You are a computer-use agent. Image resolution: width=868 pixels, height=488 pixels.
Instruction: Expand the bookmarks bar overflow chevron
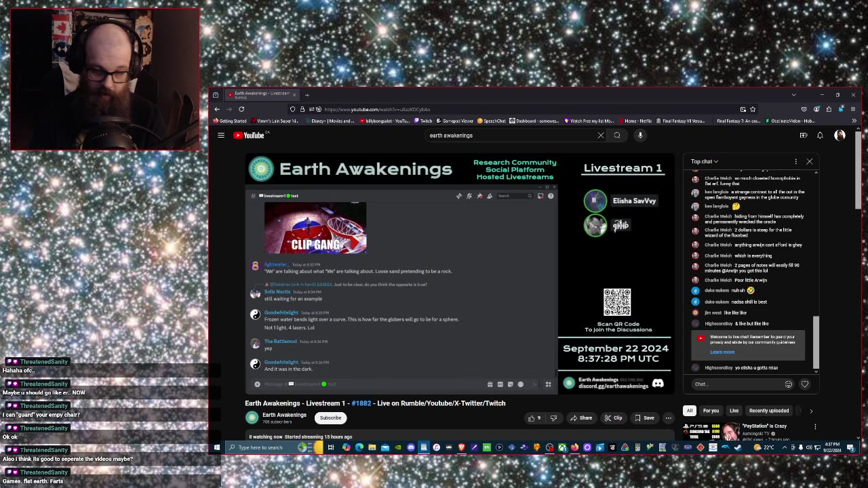pyautogui.click(x=854, y=121)
